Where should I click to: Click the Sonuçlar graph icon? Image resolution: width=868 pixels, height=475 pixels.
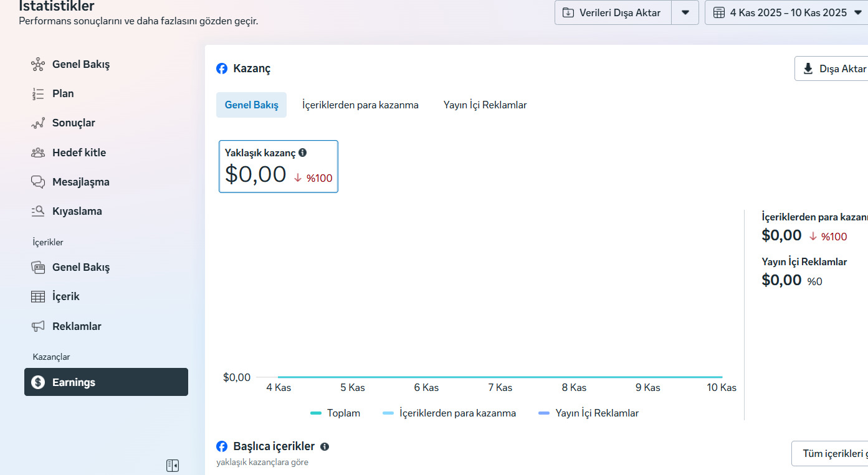[38, 123]
